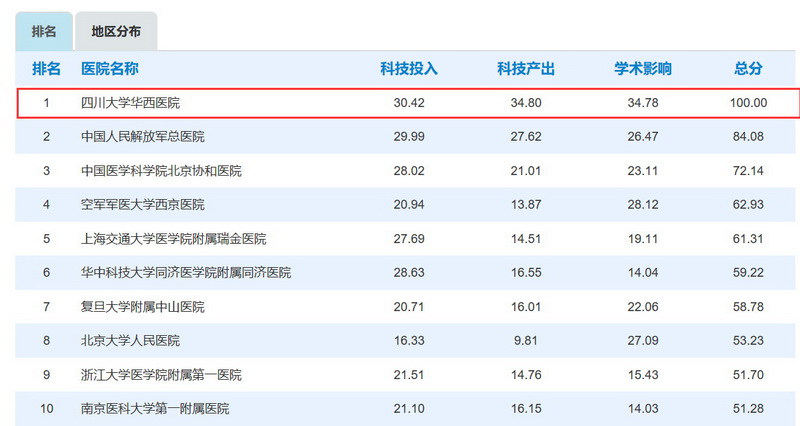Click 科技投入 value 20.94
This screenshot has height=426, width=800.
pos(409,205)
